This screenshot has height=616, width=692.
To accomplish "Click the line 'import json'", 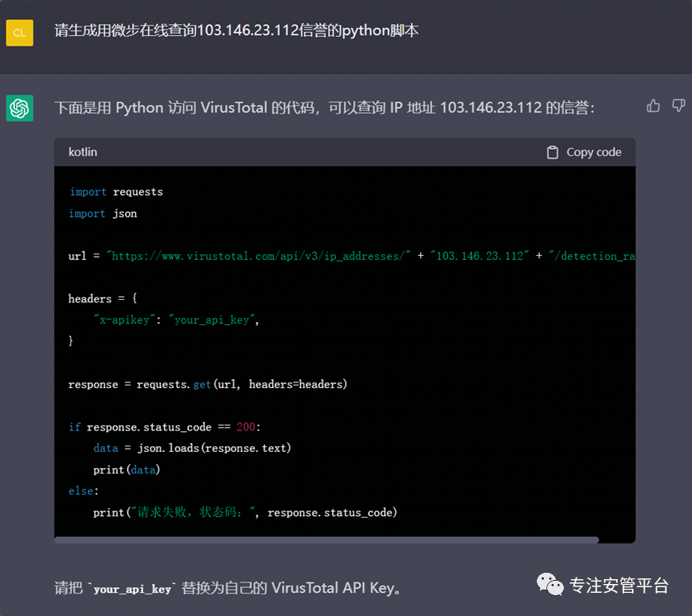I will (x=103, y=214).
